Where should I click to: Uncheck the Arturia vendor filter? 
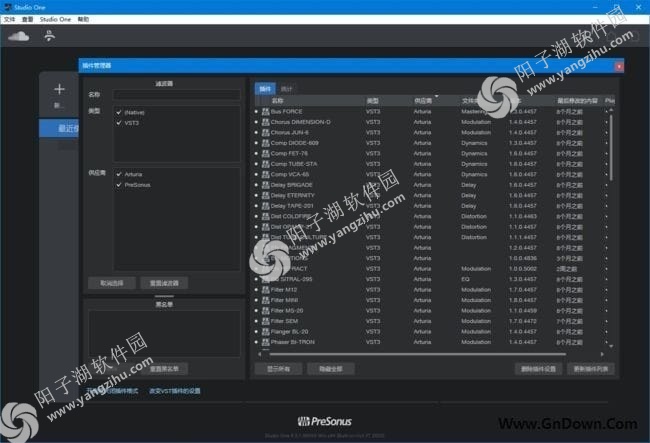119,174
